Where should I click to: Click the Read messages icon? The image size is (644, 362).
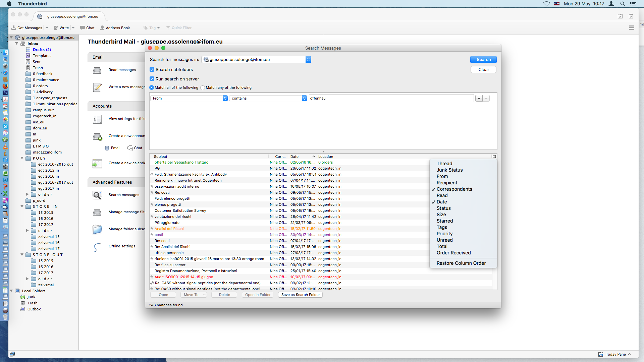click(97, 70)
